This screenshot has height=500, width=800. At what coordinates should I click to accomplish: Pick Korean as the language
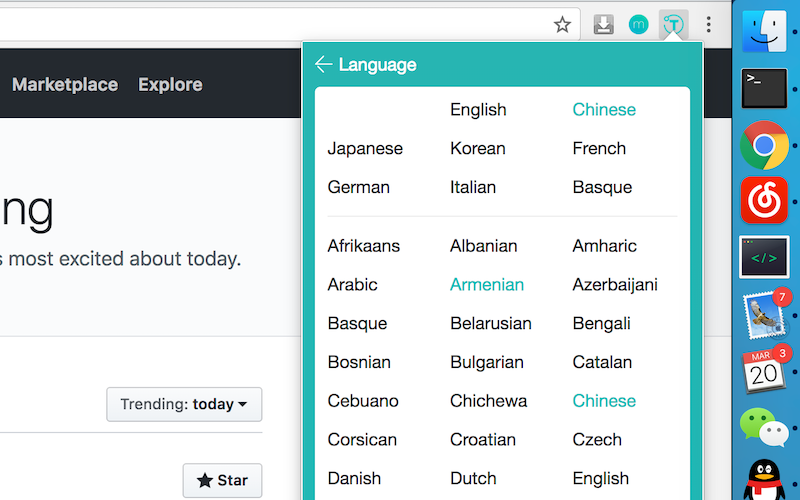(478, 149)
